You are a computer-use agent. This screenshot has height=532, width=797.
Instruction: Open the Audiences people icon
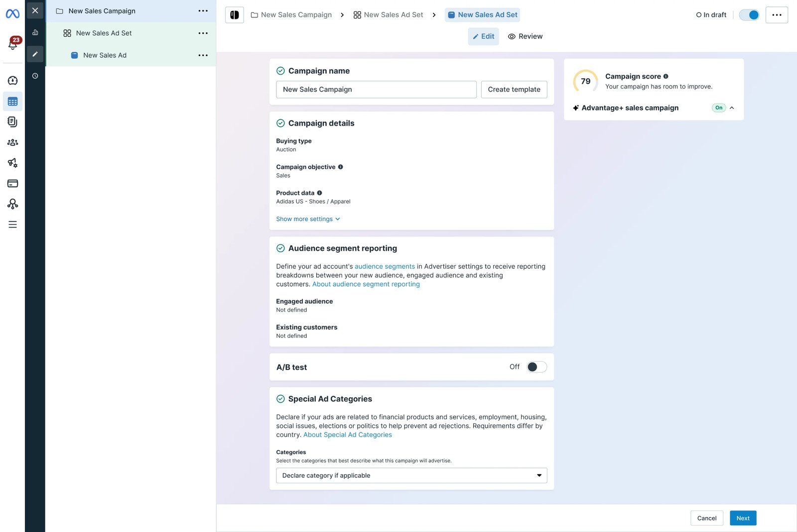[12, 142]
